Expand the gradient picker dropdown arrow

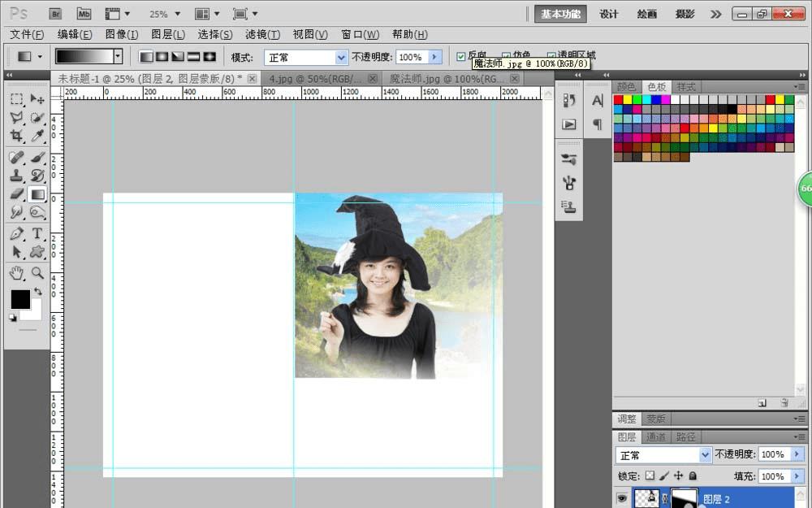click(118, 57)
